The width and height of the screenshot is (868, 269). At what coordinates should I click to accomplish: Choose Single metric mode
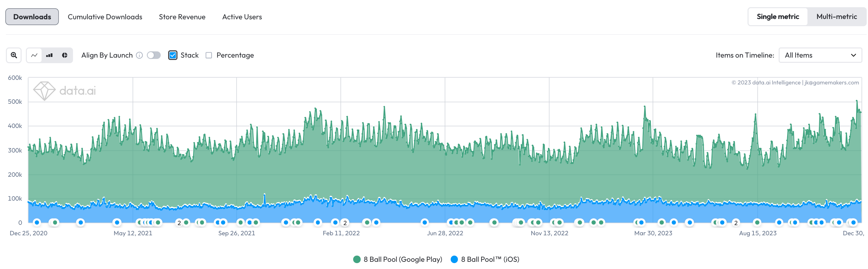click(778, 16)
